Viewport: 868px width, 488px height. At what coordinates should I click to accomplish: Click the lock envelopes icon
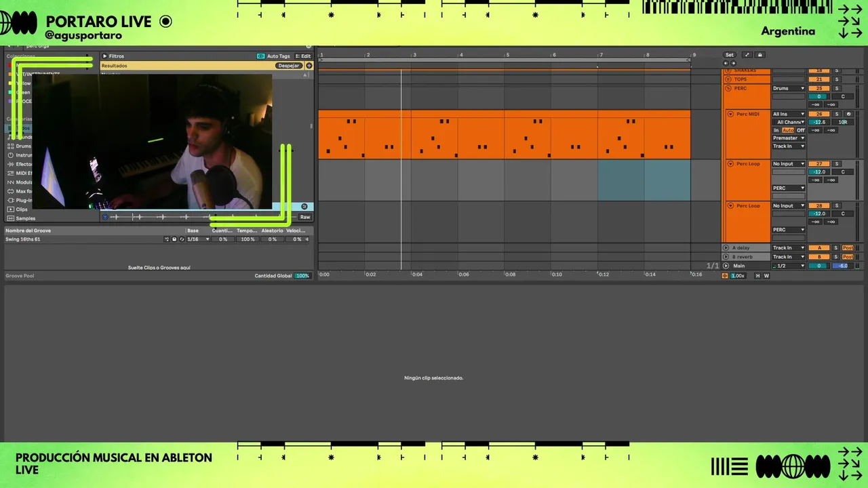click(x=760, y=55)
